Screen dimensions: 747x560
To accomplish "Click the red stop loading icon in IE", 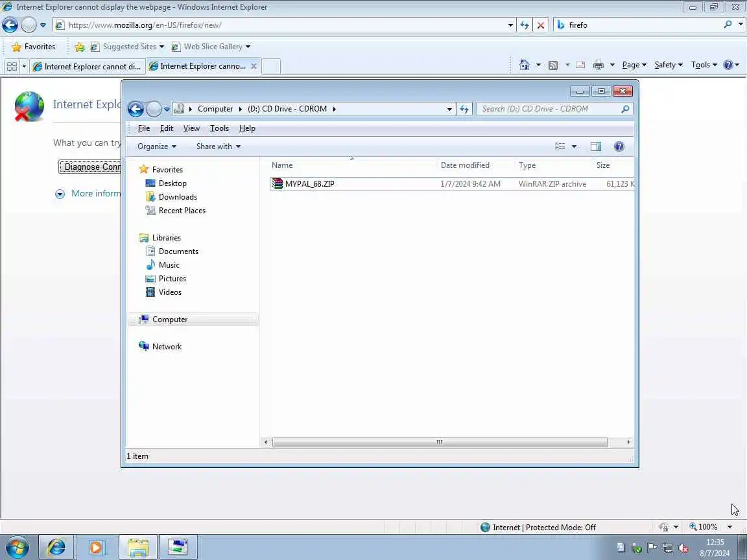I will 541,25.
